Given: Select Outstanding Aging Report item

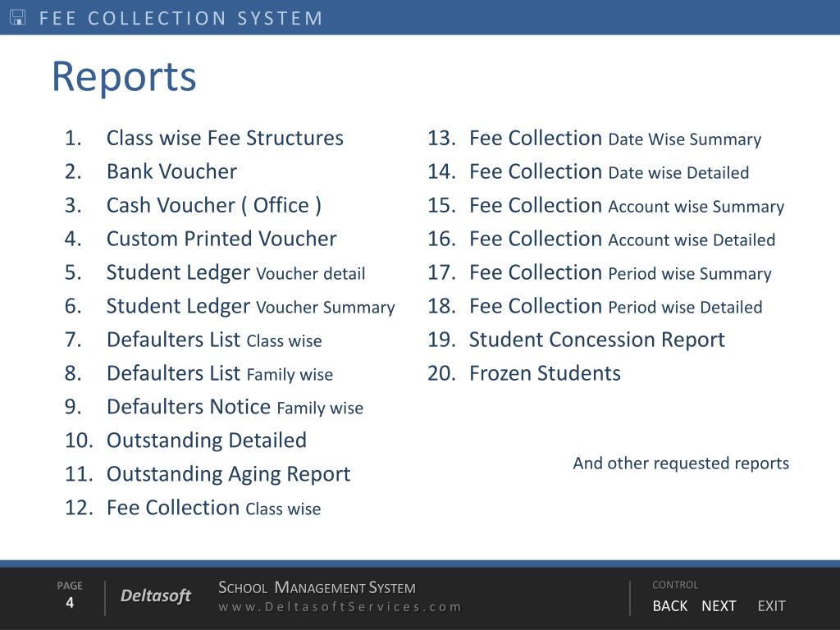Looking at the screenshot, I should pyautogui.click(x=228, y=474).
